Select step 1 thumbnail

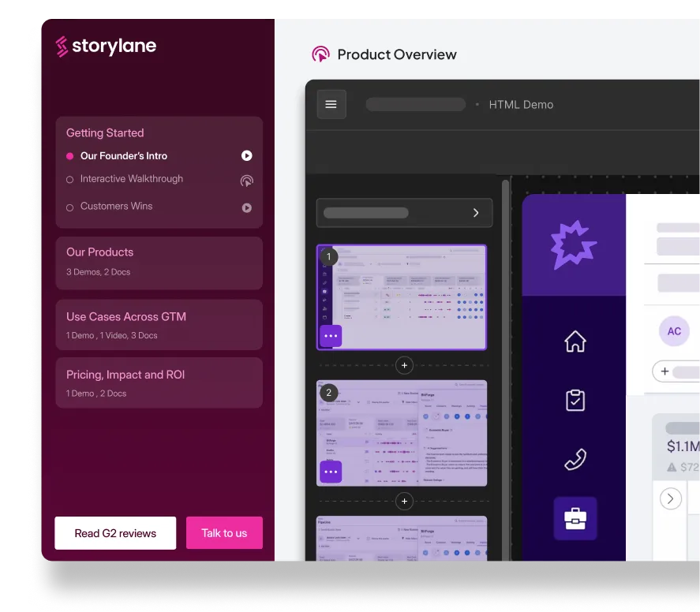pos(402,297)
